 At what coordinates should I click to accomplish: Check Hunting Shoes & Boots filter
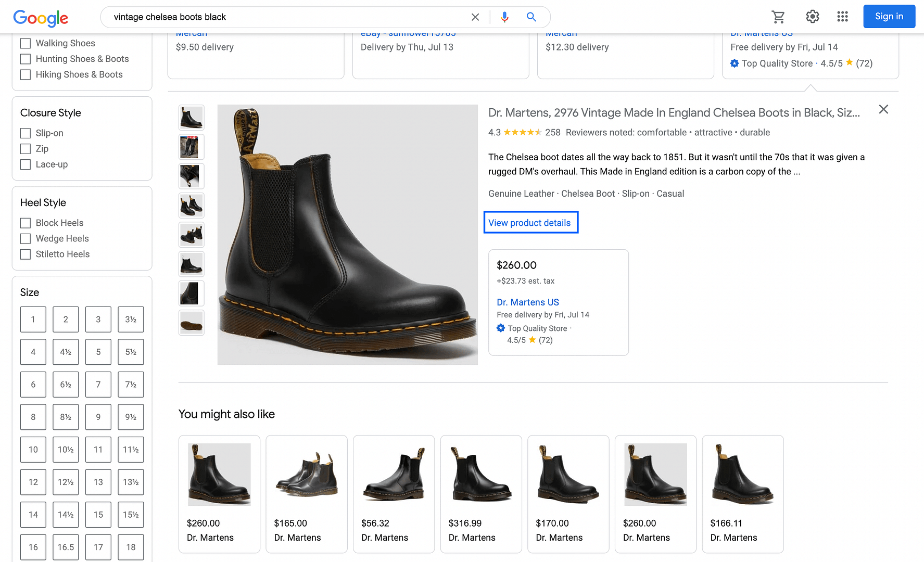pos(26,59)
